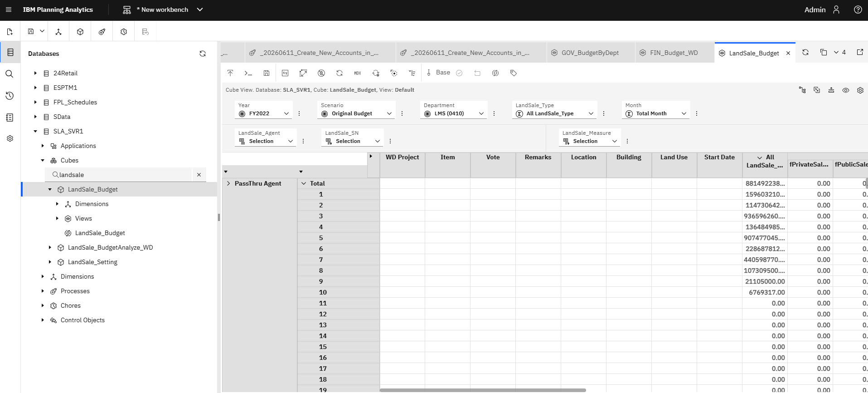
Task: Switch to FIN_Budget_WD tab
Action: 674,53
